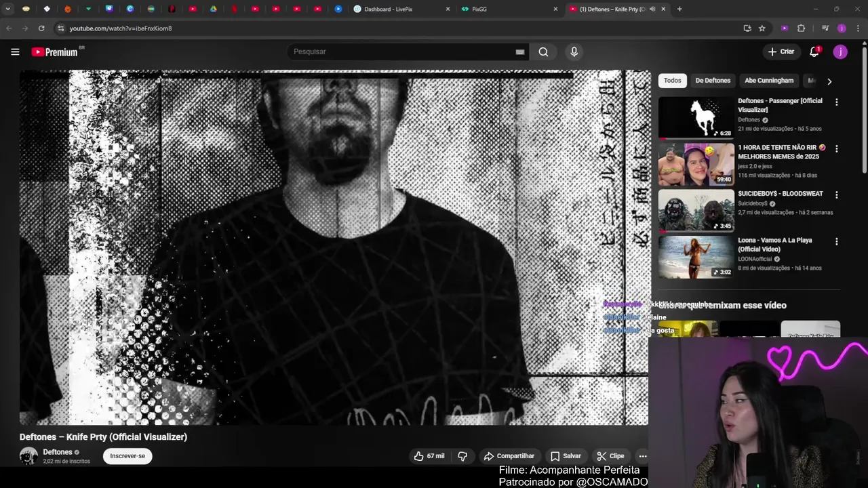Click the browser back arrow

coord(9,28)
